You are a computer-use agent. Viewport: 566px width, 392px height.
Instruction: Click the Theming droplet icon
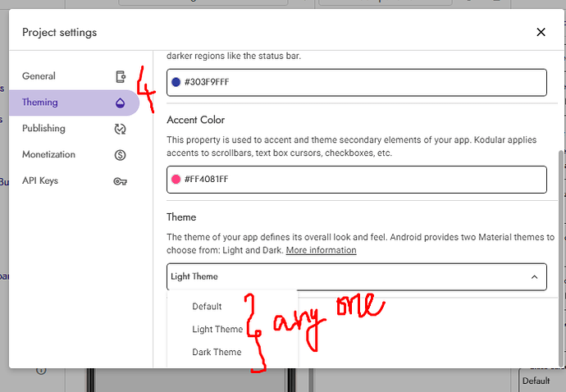(121, 103)
